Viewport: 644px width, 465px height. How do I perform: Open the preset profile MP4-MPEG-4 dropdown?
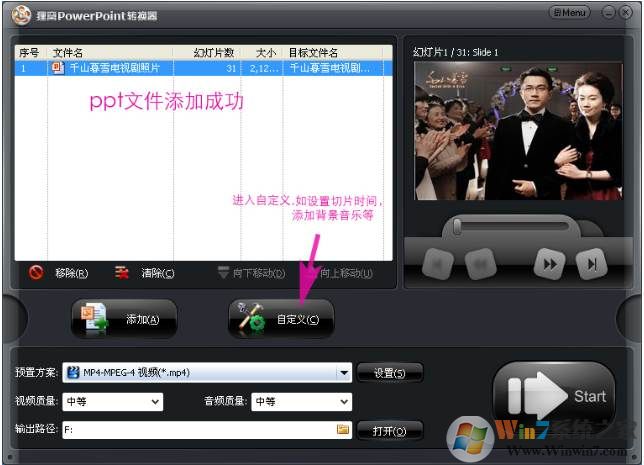point(344,373)
